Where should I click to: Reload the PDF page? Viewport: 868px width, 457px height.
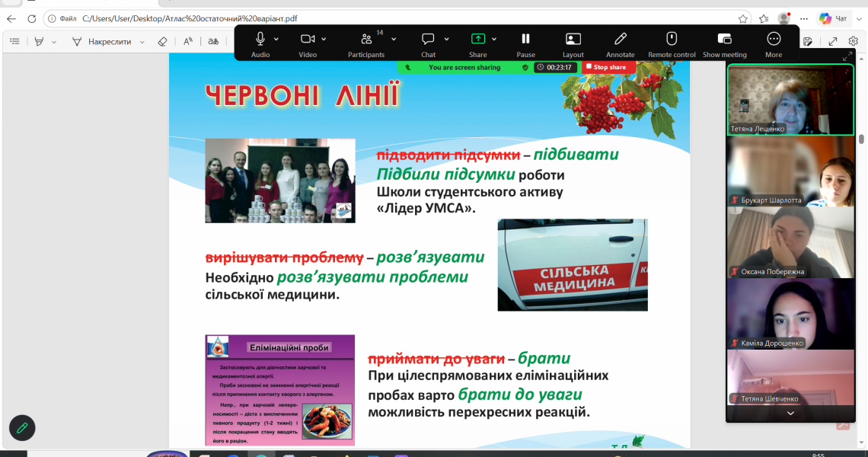tap(31, 19)
